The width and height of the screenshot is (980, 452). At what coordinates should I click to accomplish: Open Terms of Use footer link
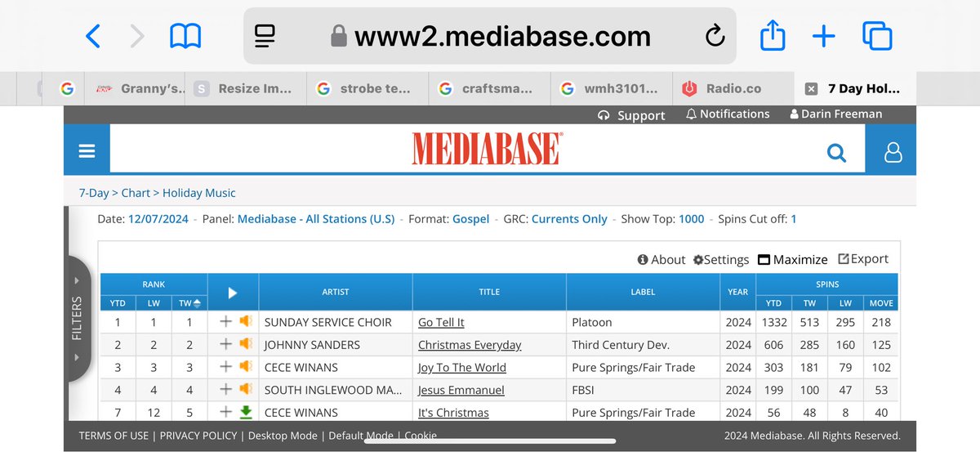(x=114, y=436)
